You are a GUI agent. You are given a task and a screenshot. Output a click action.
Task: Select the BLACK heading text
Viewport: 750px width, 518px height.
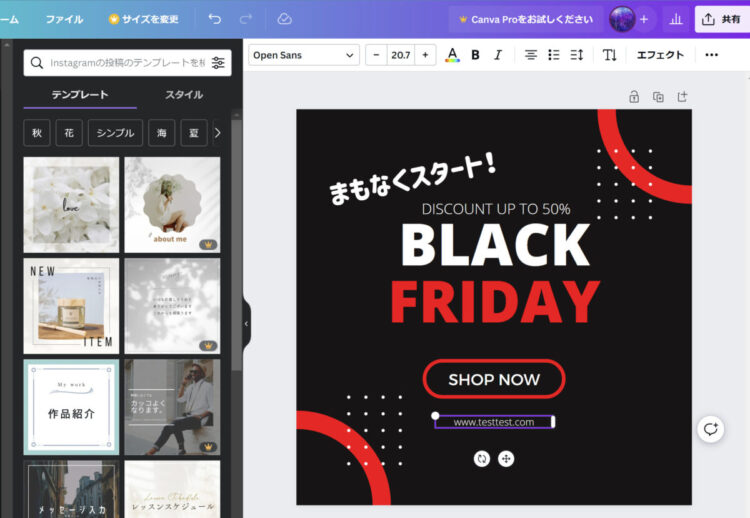496,245
